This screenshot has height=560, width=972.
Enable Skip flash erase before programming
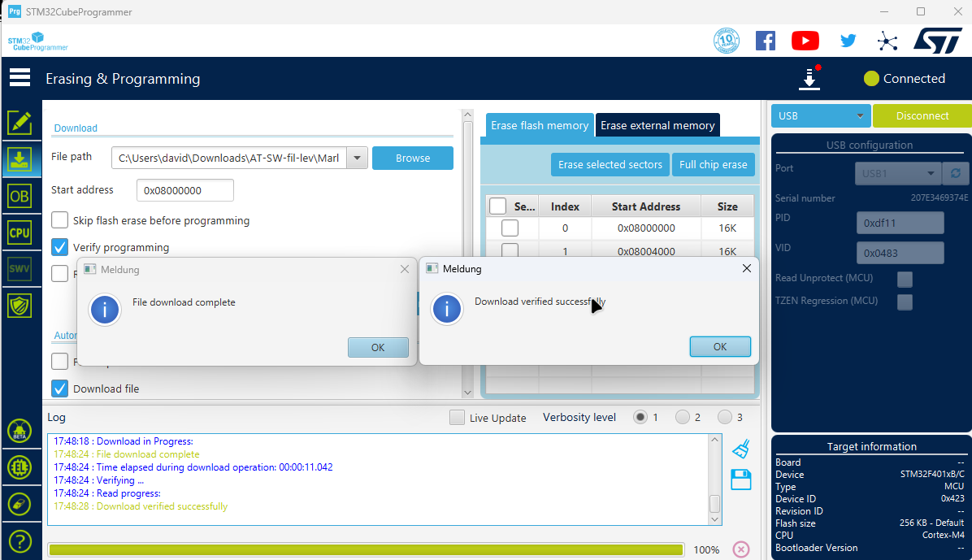pyautogui.click(x=60, y=220)
